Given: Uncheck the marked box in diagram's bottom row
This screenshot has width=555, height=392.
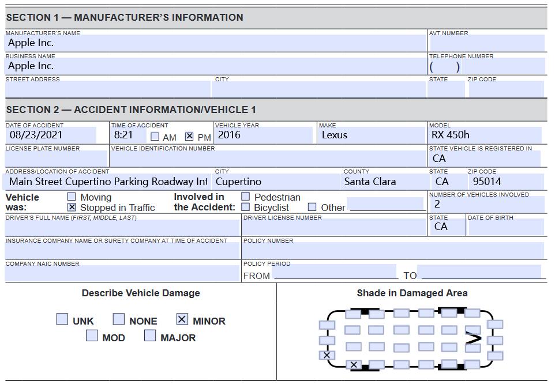Looking at the screenshot, I should click(x=353, y=364).
